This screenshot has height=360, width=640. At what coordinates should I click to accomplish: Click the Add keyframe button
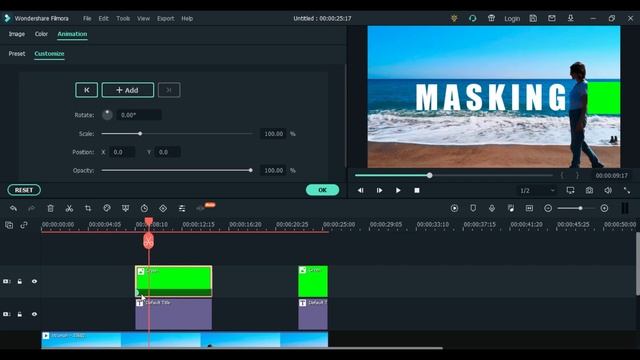coord(128,90)
